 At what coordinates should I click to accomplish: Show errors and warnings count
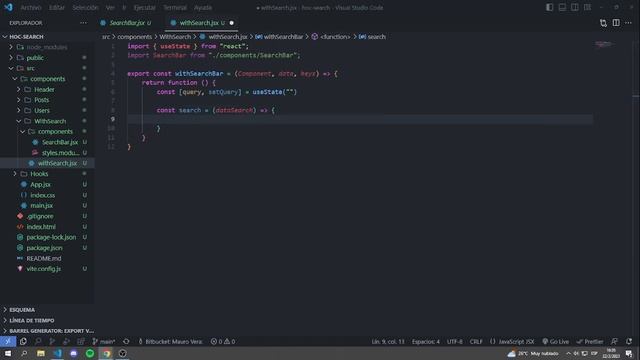(223, 341)
